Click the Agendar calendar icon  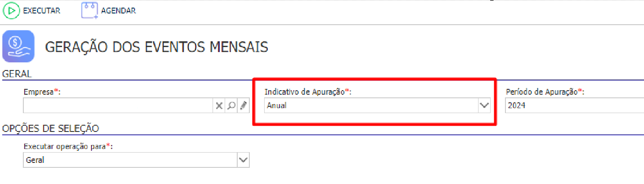coord(90,10)
